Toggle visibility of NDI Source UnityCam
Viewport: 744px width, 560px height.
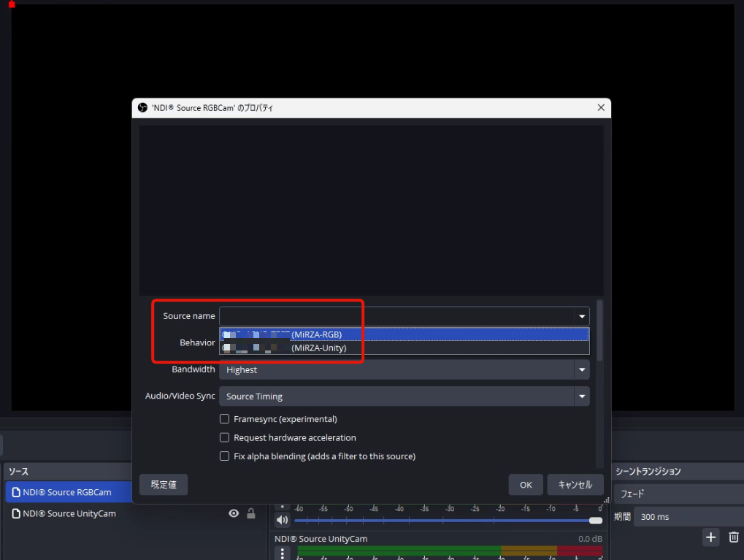(x=234, y=513)
